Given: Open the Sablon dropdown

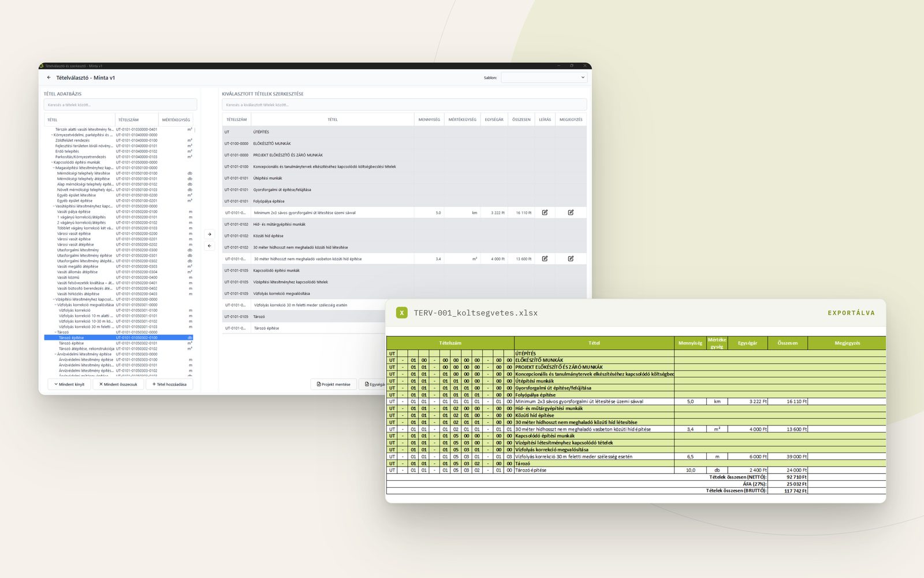Looking at the screenshot, I should pos(544,77).
